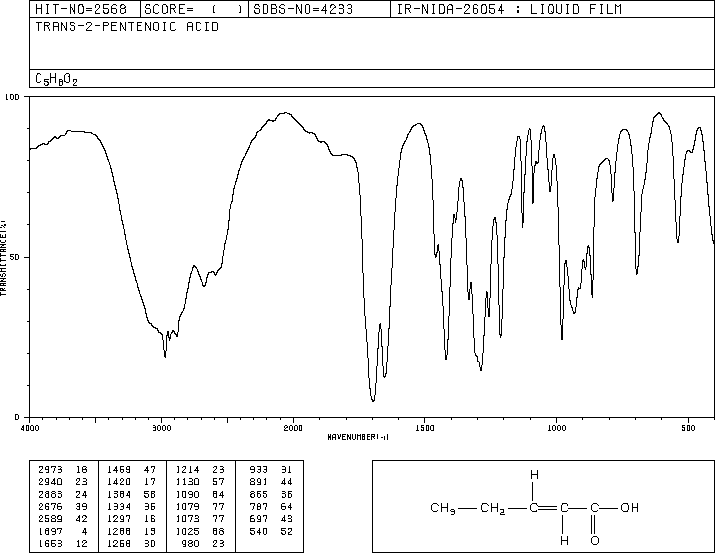
Task: Click the 1079 wavenumber table entry
Action: (x=187, y=506)
